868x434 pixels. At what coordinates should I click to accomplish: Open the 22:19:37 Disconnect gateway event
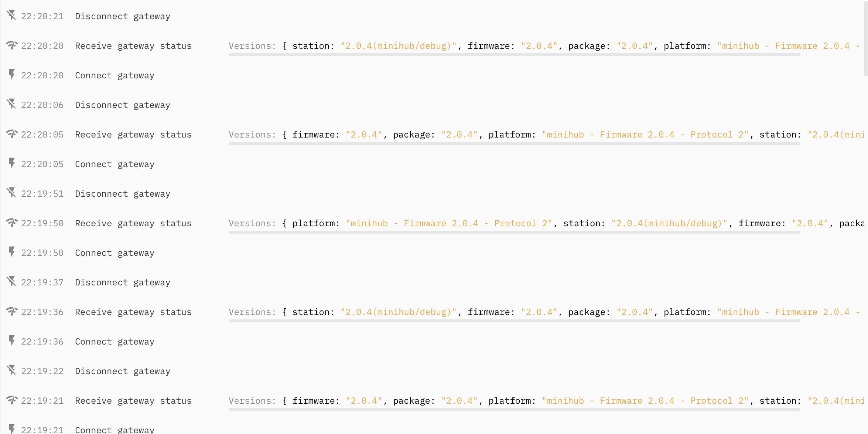122,283
